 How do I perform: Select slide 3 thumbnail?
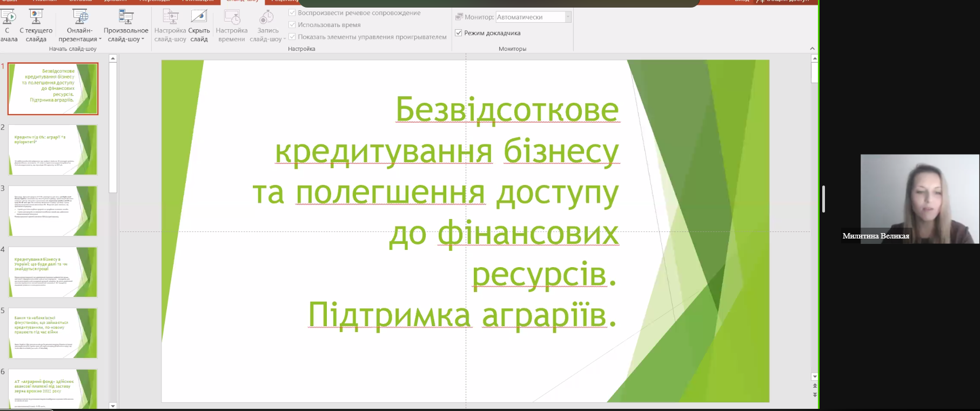[53, 211]
